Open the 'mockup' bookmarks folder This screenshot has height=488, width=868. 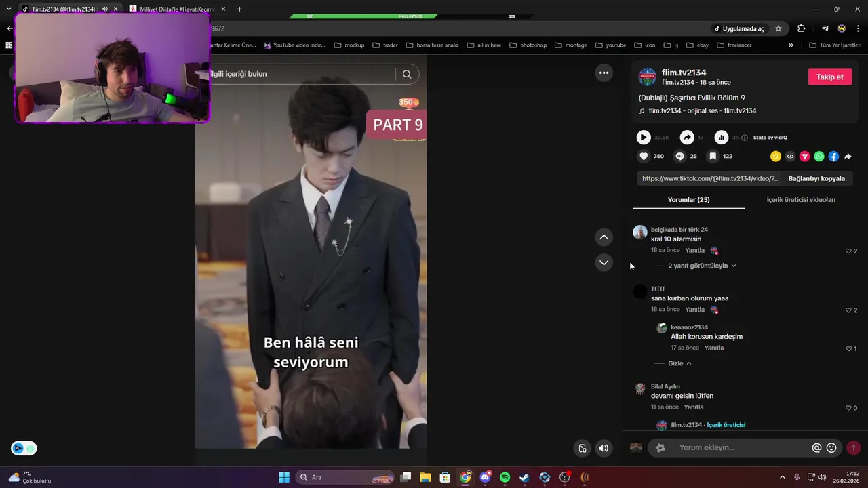(349, 45)
